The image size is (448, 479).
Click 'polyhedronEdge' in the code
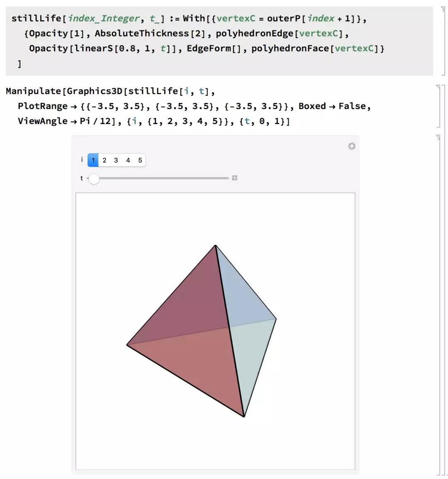[x=255, y=33]
